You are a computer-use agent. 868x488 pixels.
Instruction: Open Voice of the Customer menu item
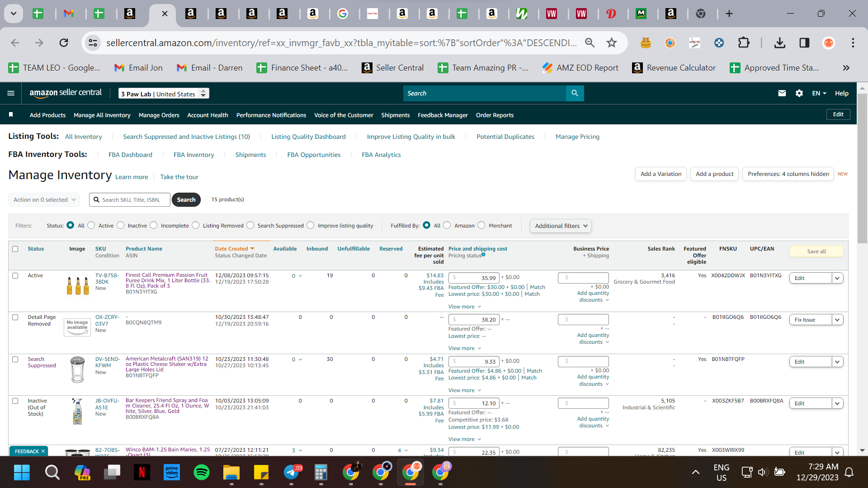(x=344, y=115)
